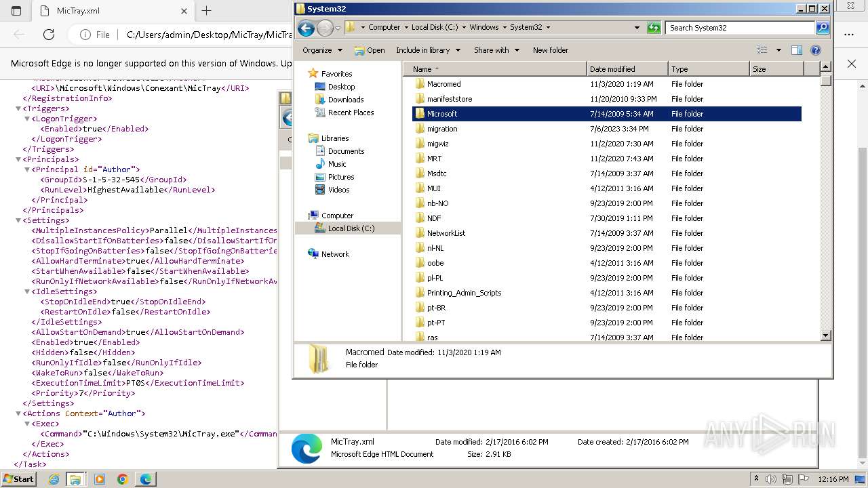
Task: Select Videos in the navigation pane
Action: [x=338, y=190]
